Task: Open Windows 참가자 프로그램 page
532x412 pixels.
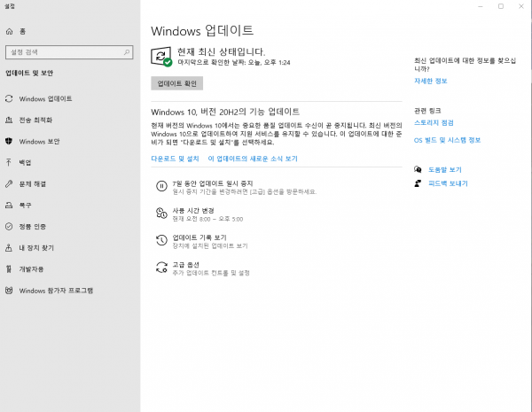Action: 70,291
